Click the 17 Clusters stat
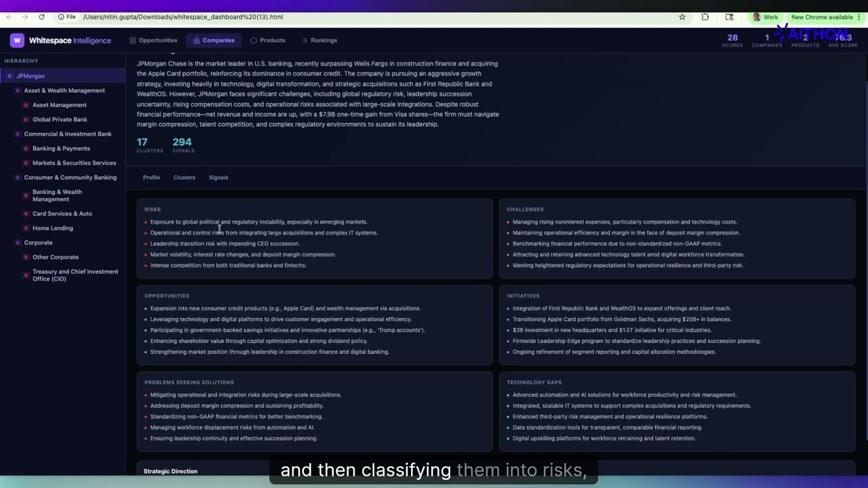868x488 pixels. [x=150, y=144]
